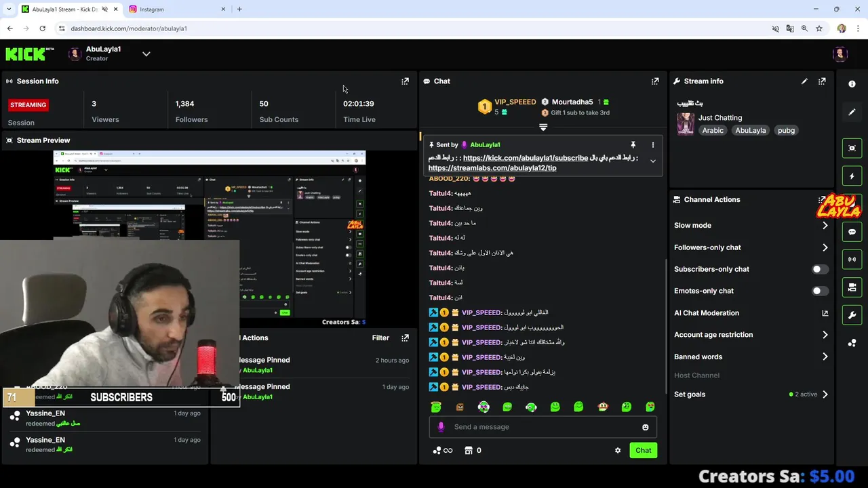Open the Filter option in activity feed
Screen dimensions: 868x488
point(380,338)
